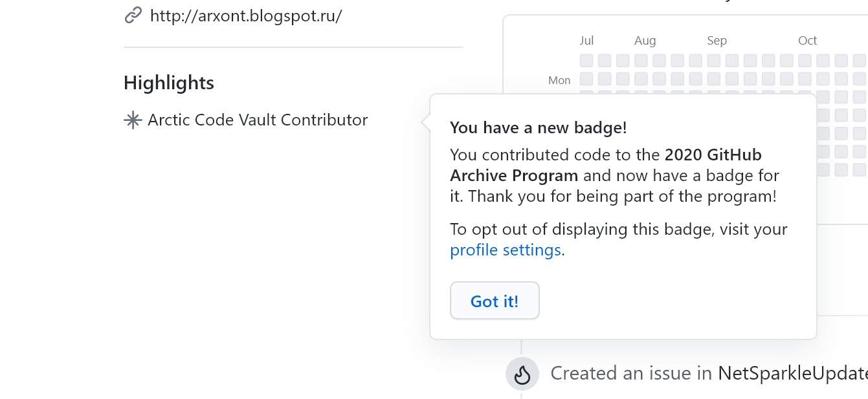Click the "You have a new badge!" title
This screenshot has width=868, height=399.
(538, 127)
